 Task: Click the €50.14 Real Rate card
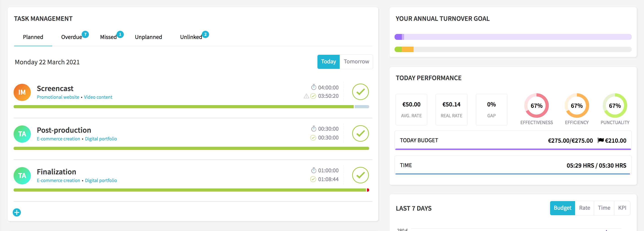click(451, 110)
